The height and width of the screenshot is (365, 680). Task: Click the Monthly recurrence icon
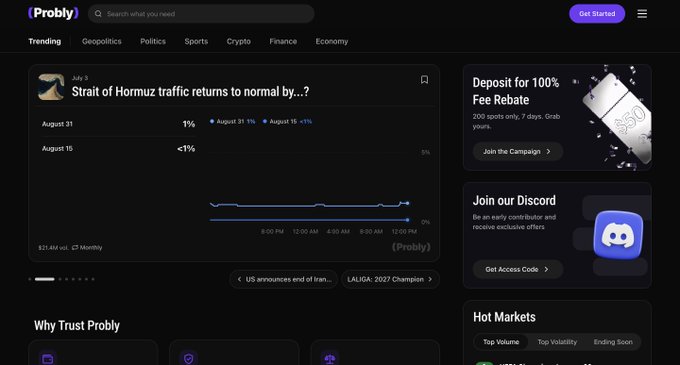tap(75, 248)
